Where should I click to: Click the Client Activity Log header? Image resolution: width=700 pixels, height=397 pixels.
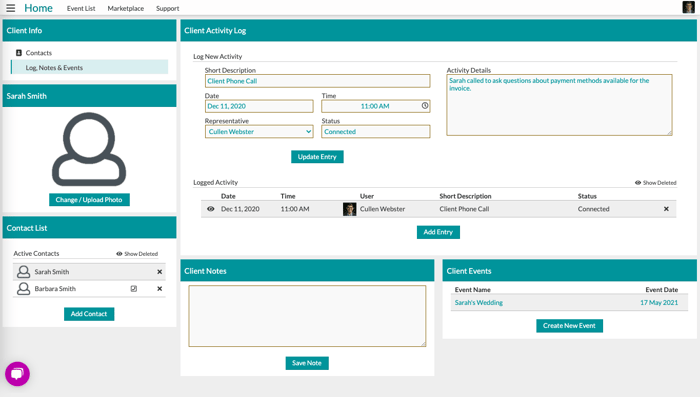point(438,30)
